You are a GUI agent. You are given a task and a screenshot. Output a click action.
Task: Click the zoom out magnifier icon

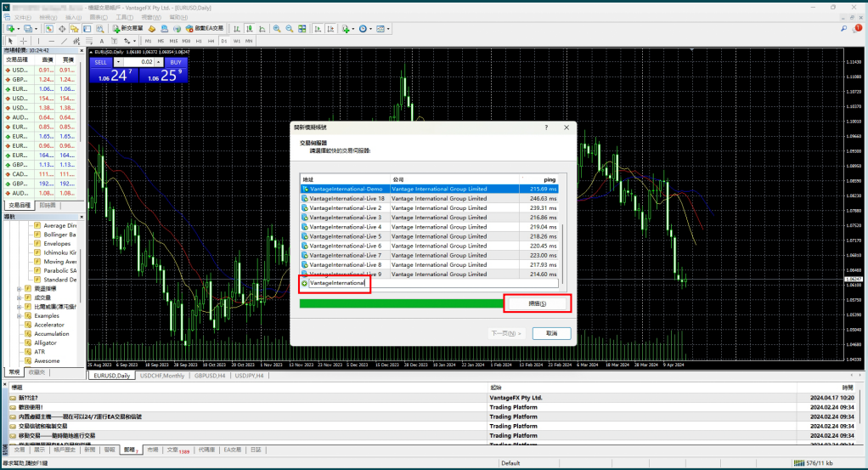[289, 28]
